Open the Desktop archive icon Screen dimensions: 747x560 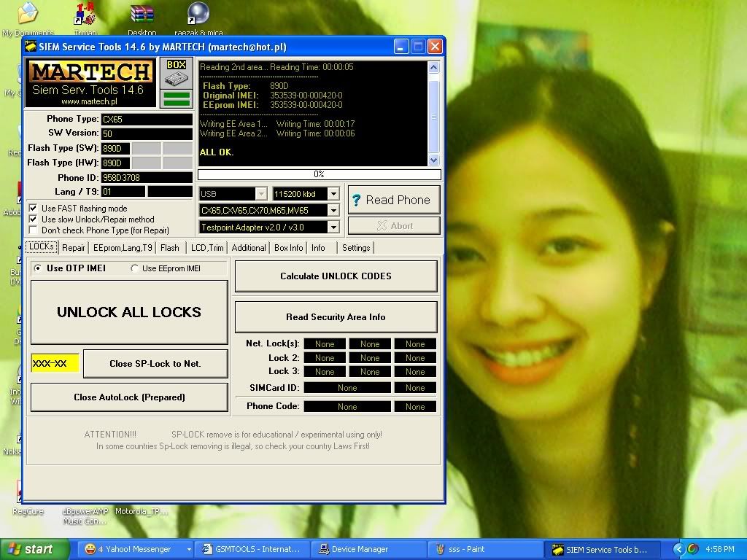142,14
